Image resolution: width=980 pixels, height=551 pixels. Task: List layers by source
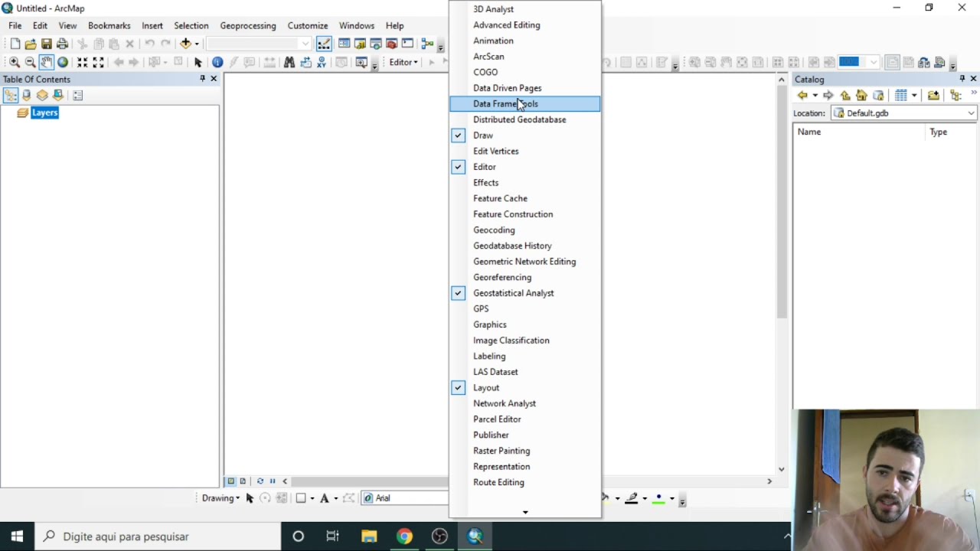(x=27, y=95)
